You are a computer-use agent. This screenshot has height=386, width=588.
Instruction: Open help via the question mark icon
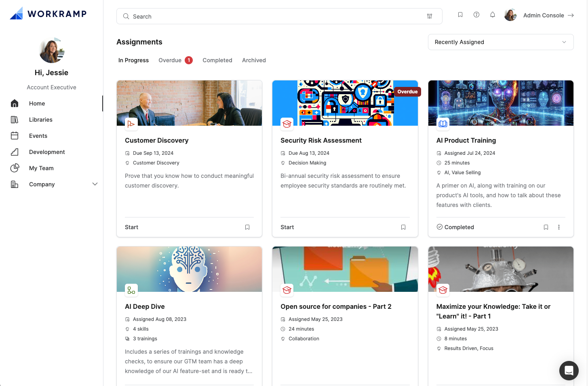click(x=476, y=14)
